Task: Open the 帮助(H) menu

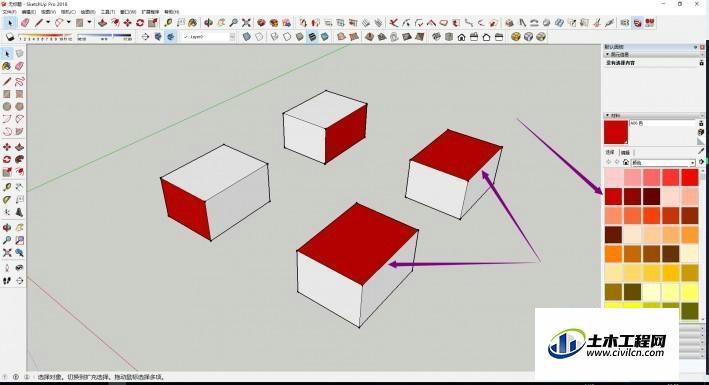Action: point(171,12)
